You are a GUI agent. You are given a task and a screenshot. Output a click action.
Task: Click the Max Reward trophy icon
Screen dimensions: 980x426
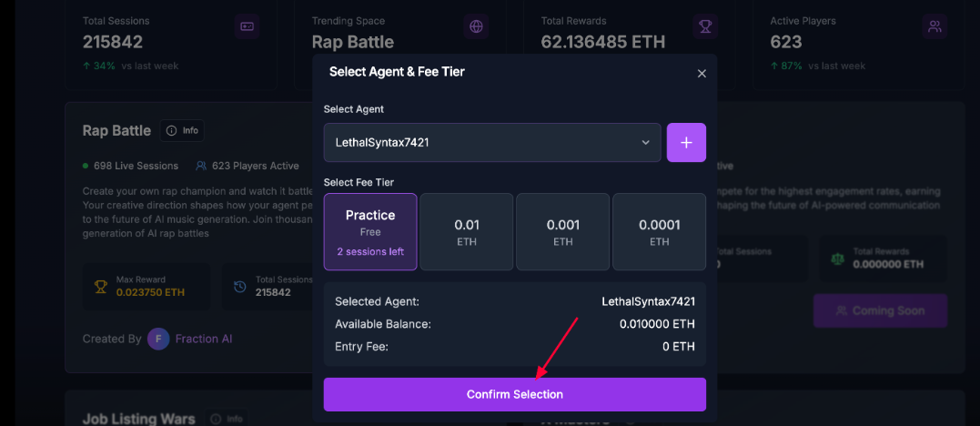(x=101, y=287)
